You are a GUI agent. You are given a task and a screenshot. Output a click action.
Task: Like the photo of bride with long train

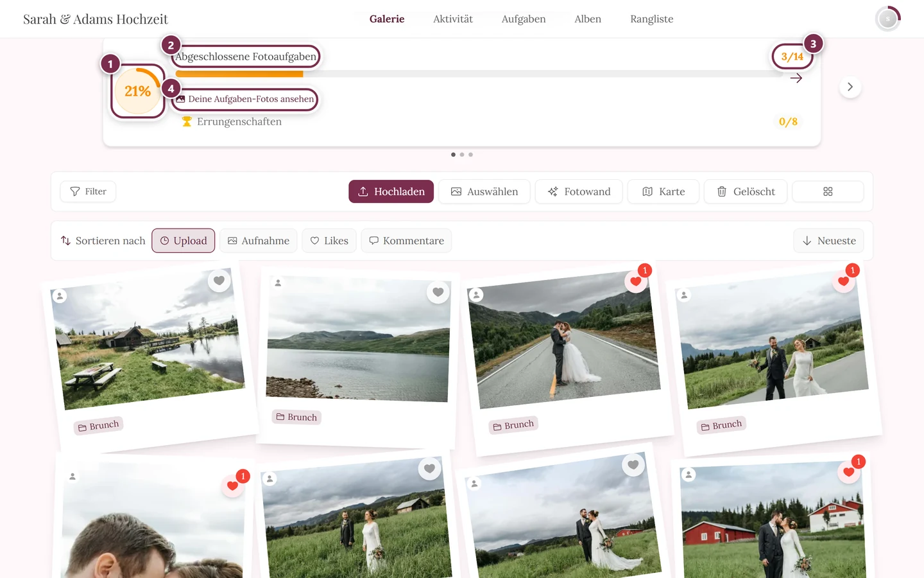(633, 465)
